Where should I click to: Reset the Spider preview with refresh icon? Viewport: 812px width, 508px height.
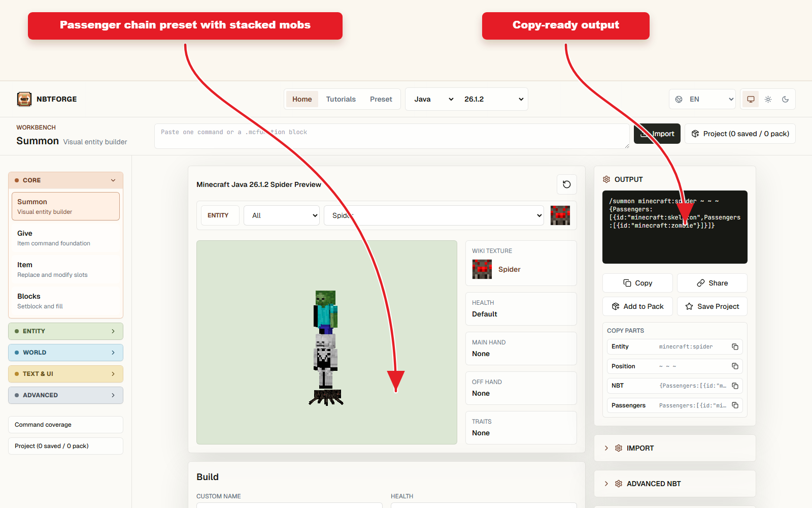(x=567, y=184)
